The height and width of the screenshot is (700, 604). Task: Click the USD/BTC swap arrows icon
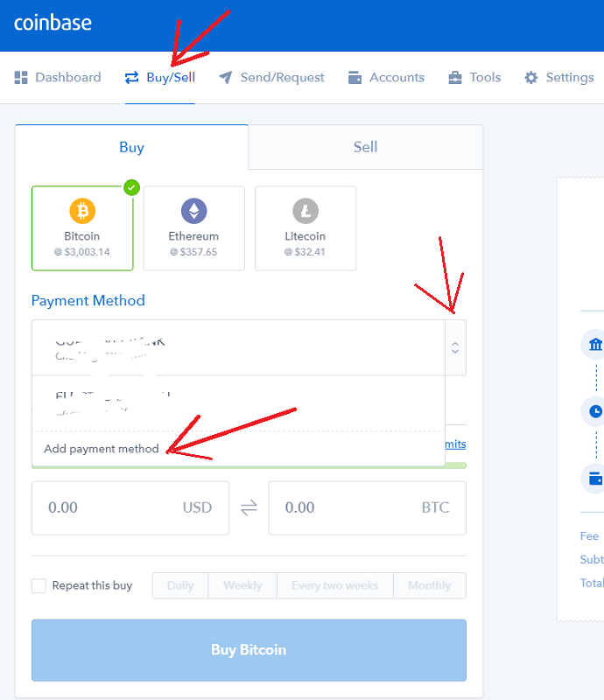(249, 507)
